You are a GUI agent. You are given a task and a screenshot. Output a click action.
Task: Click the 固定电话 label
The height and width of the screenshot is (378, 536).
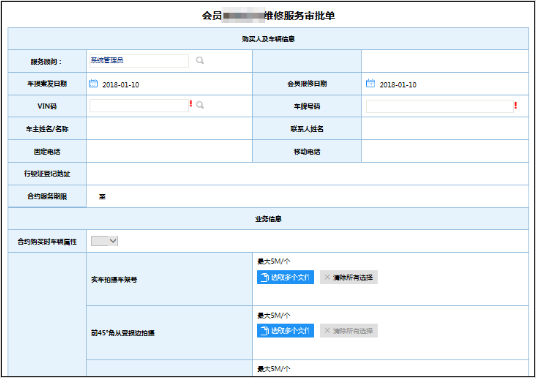tap(47, 152)
